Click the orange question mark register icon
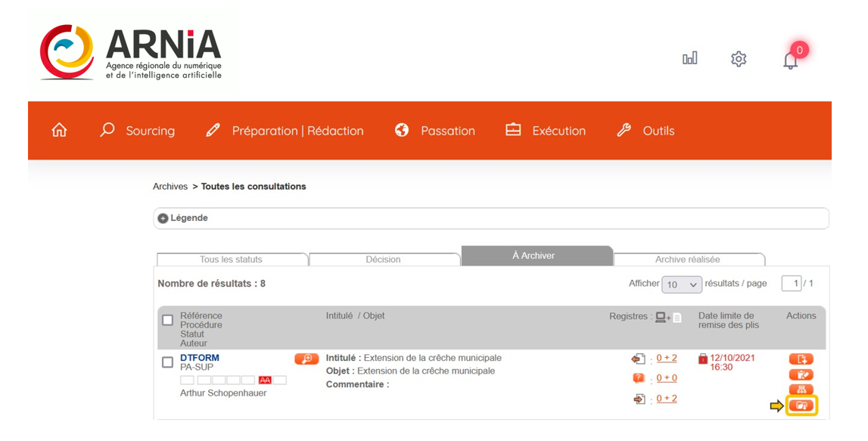Image resolution: width=868 pixels, height=441 pixels. [x=639, y=378]
